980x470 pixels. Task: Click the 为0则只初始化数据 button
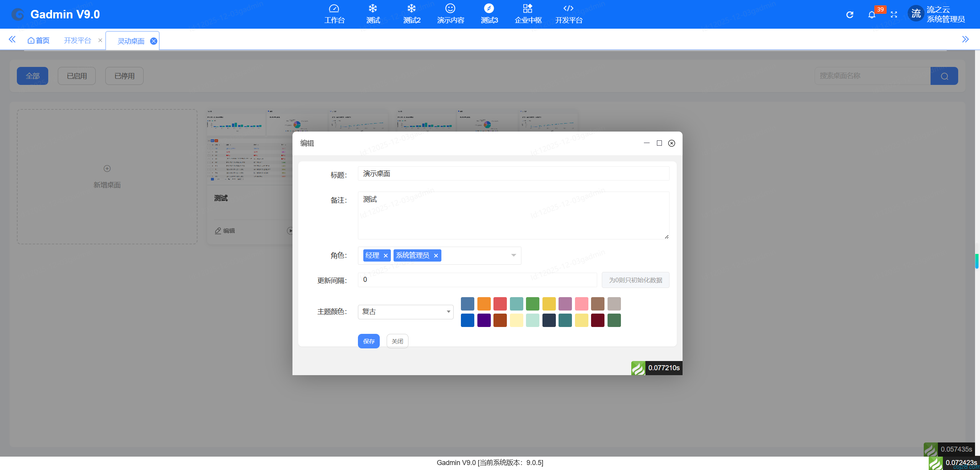635,280
